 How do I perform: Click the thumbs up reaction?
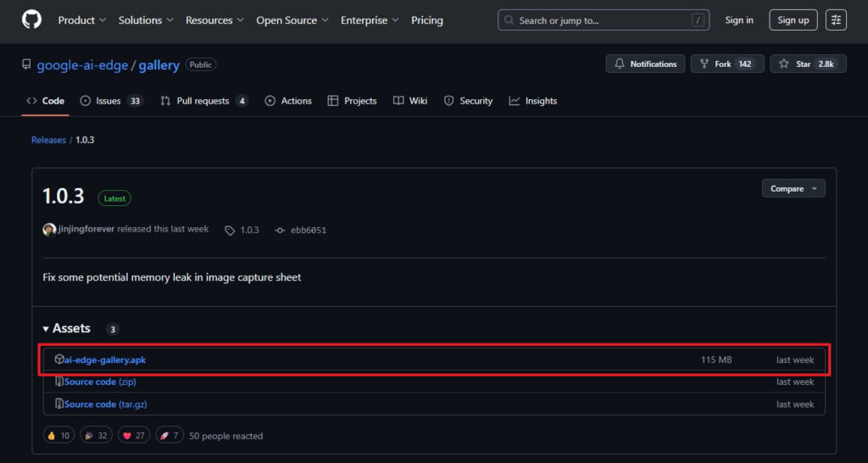58,435
